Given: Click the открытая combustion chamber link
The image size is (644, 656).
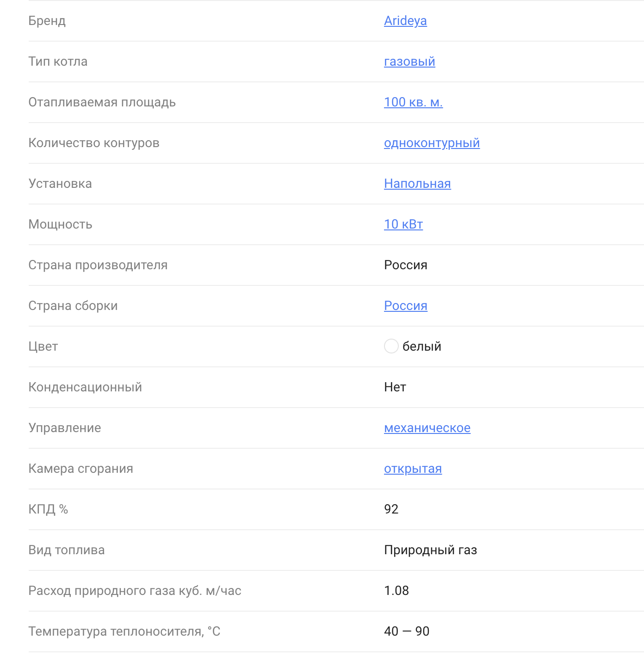Looking at the screenshot, I should point(413,469).
